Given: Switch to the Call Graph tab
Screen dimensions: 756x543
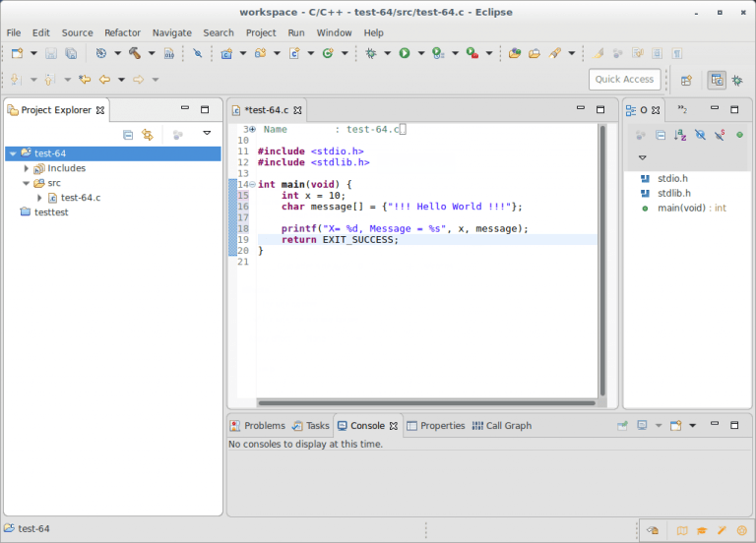Looking at the screenshot, I should click(x=502, y=426).
